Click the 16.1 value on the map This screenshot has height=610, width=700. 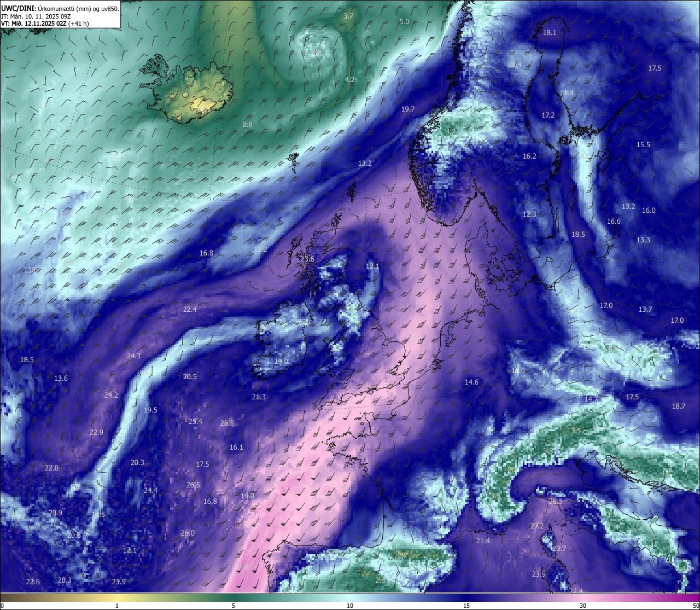click(x=236, y=447)
